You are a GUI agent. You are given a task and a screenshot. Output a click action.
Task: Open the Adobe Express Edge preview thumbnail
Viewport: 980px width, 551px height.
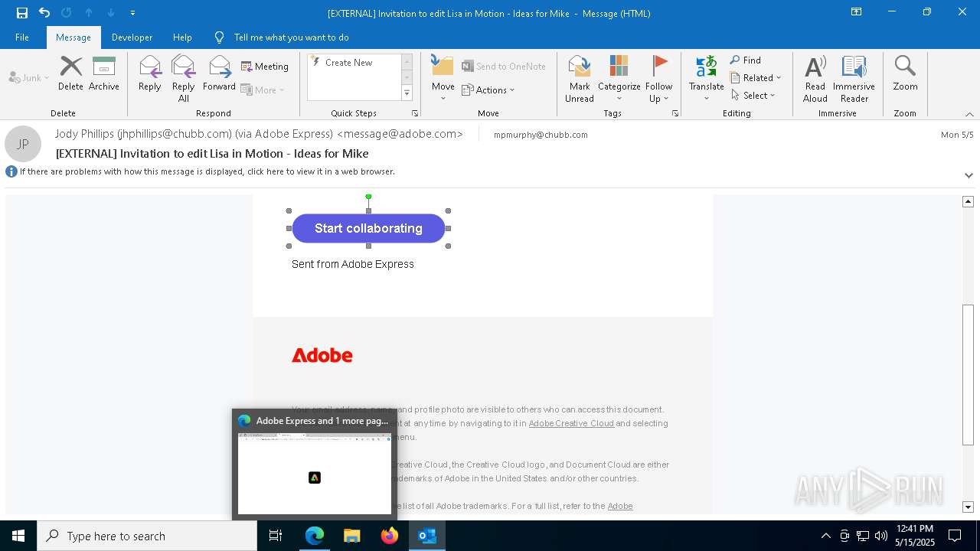coord(315,473)
